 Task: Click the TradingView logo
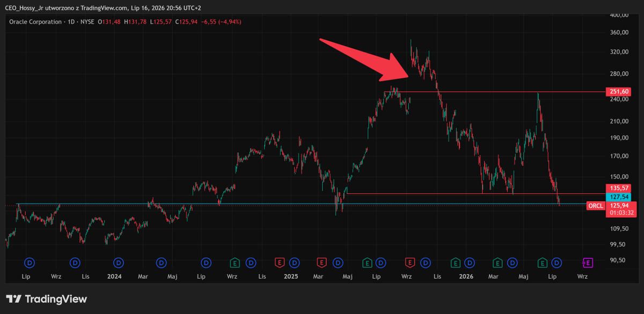pos(46,299)
